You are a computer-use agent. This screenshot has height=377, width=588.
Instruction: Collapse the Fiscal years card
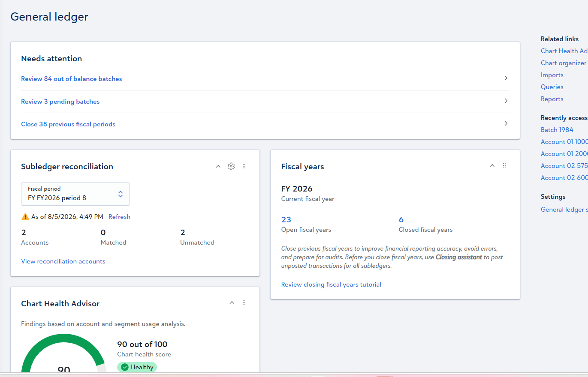(x=492, y=165)
